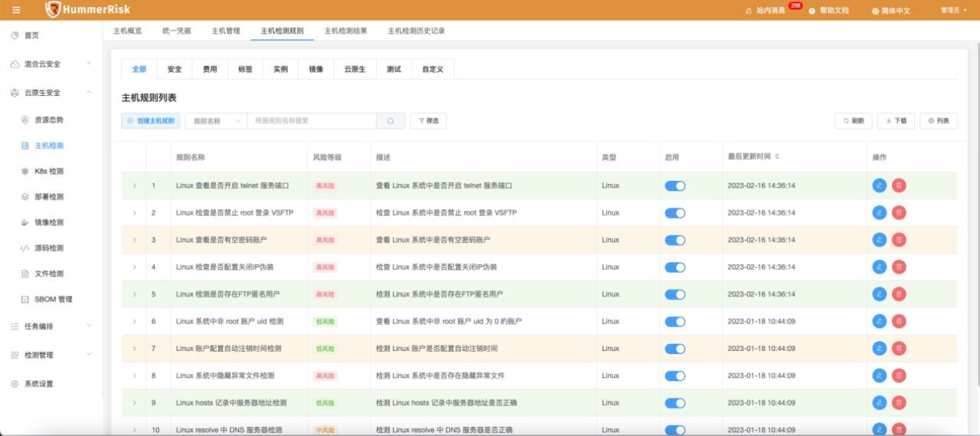
Task: Open 镜像检测 in sidebar
Action: (48, 222)
